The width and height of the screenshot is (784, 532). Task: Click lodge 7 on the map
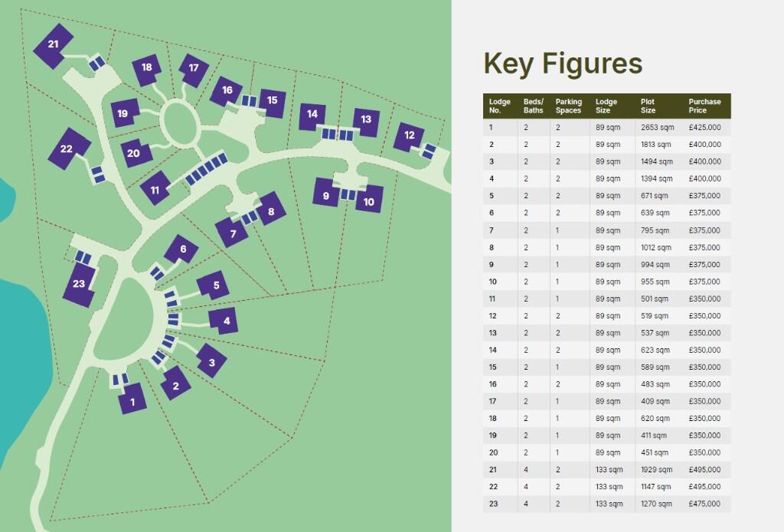coord(234,233)
